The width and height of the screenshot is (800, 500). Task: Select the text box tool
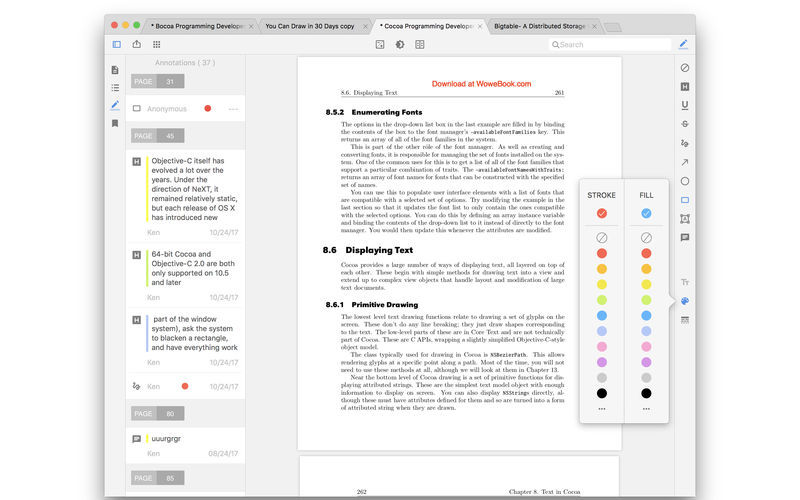685,219
